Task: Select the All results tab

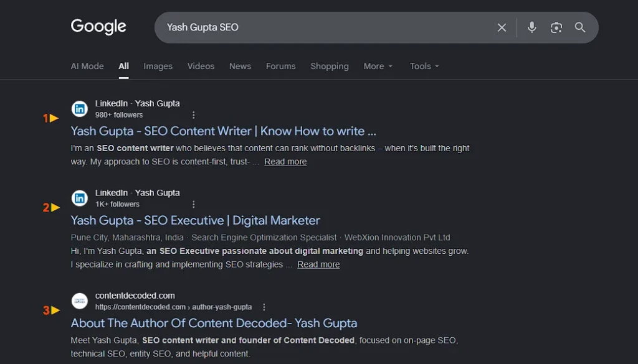Action: pos(124,66)
